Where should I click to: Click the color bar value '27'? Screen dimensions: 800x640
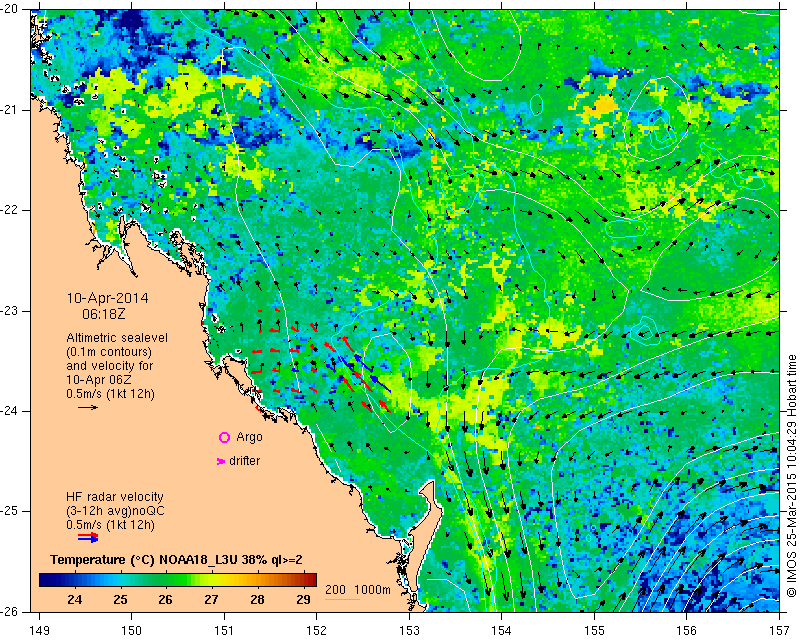[x=211, y=599]
